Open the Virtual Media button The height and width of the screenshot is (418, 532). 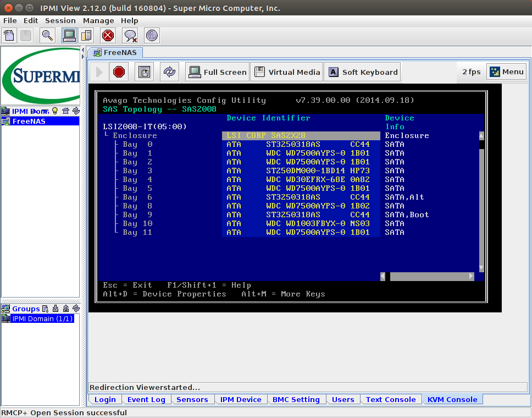pyautogui.click(x=287, y=72)
